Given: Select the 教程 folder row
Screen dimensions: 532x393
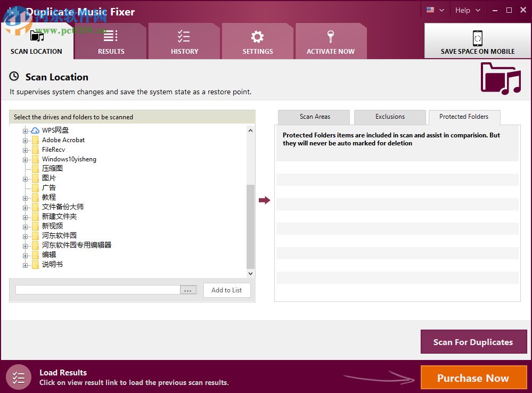Looking at the screenshot, I should pos(49,197).
